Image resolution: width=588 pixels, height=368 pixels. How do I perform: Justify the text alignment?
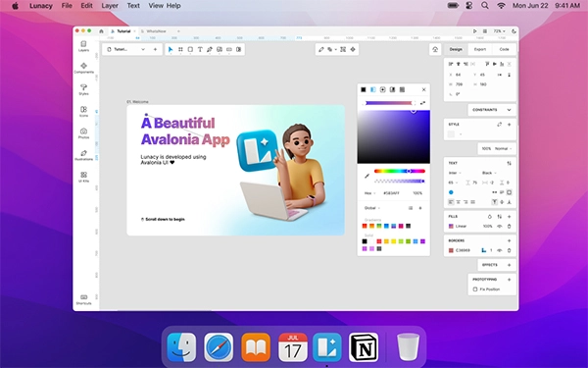click(x=473, y=202)
